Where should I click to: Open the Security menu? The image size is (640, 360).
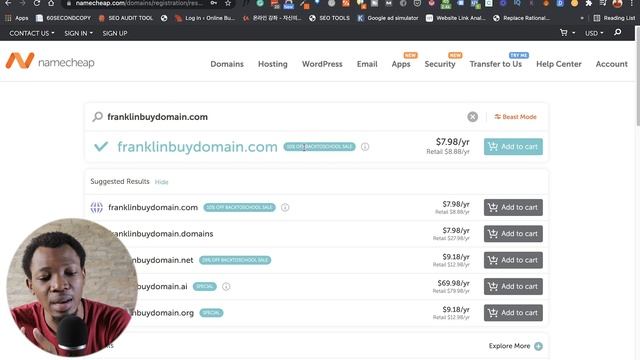point(440,64)
